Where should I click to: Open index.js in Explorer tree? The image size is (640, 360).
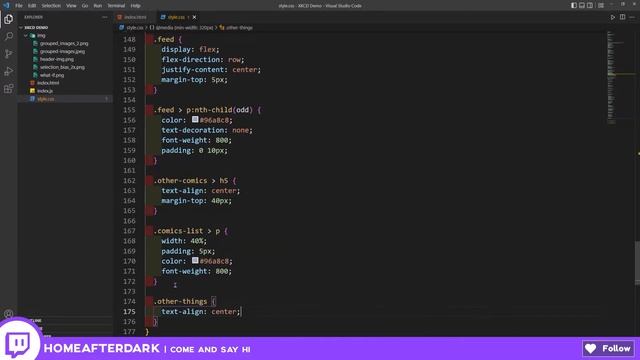click(45, 91)
